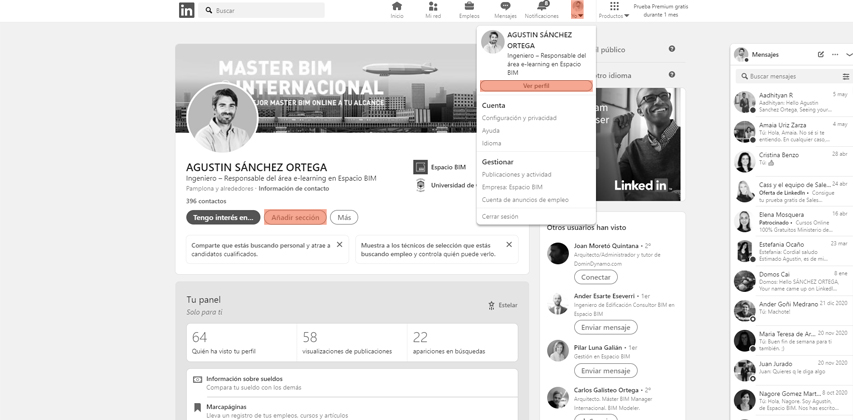Viewport: 853px width, 420px height.
Task: Select Empresa: Espacio BIM menu item
Action: click(512, 187)
